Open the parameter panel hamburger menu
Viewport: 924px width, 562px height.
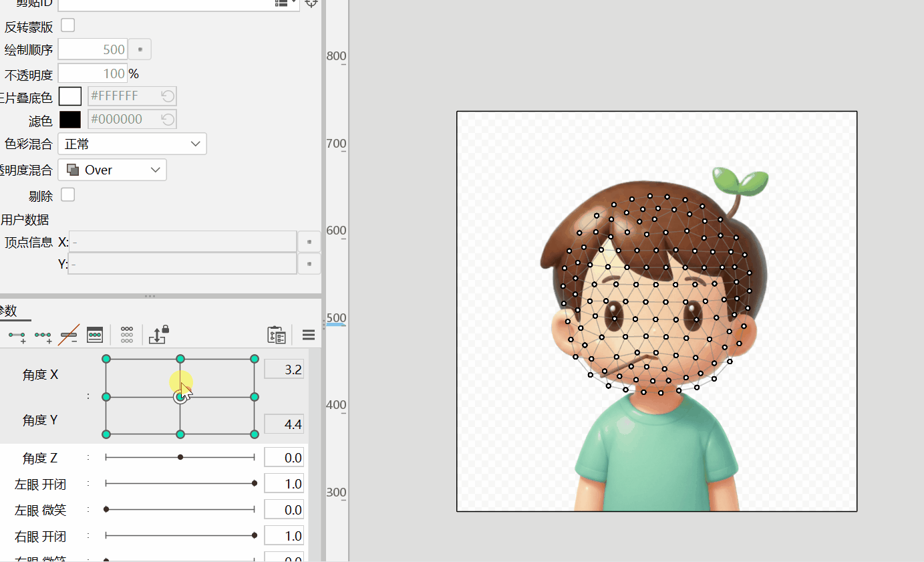pyautogui.click(x=308, y=335)
